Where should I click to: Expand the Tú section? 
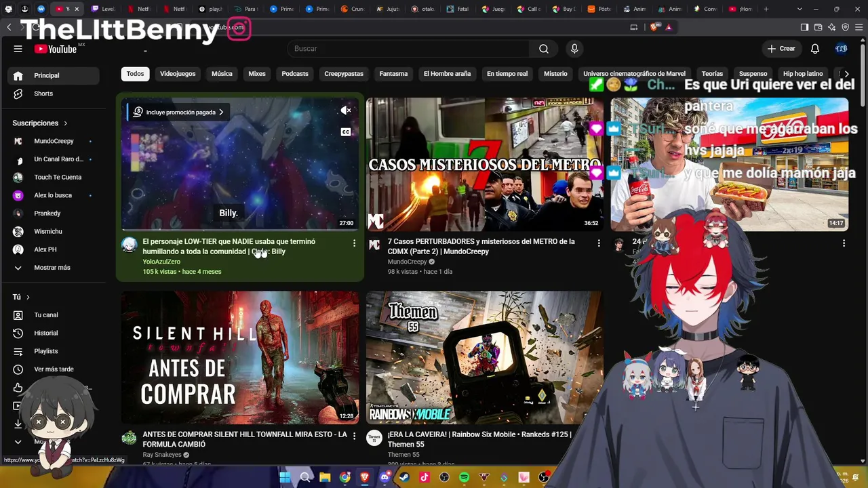coord(21,297)
